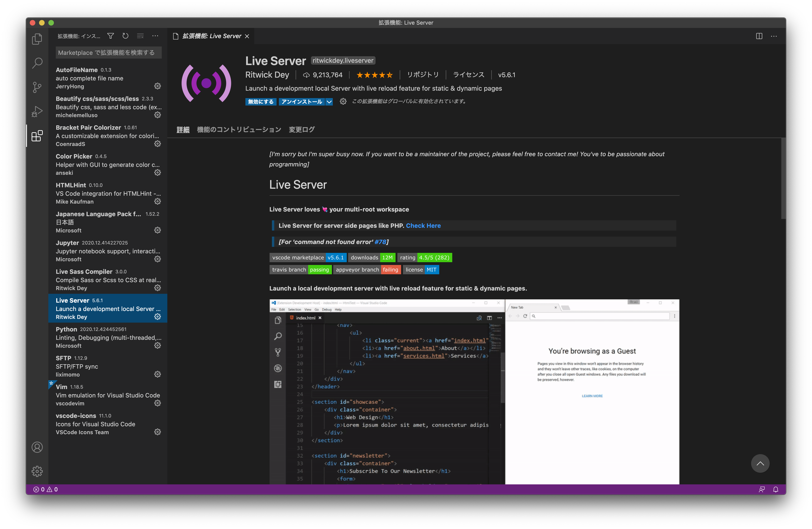This screenshot has height=529, width=812.
Task: Switch to the 詳細 tab
Action: tap(183, 130)
